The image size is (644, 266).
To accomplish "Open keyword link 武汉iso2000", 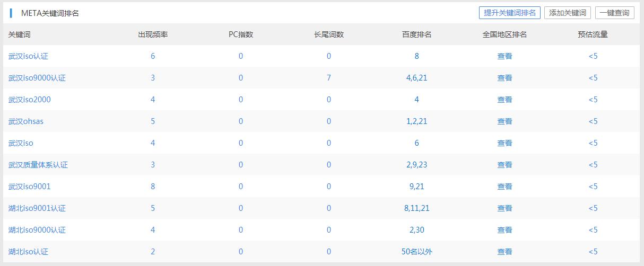I will pyautogui.click(x=30, y=100).
